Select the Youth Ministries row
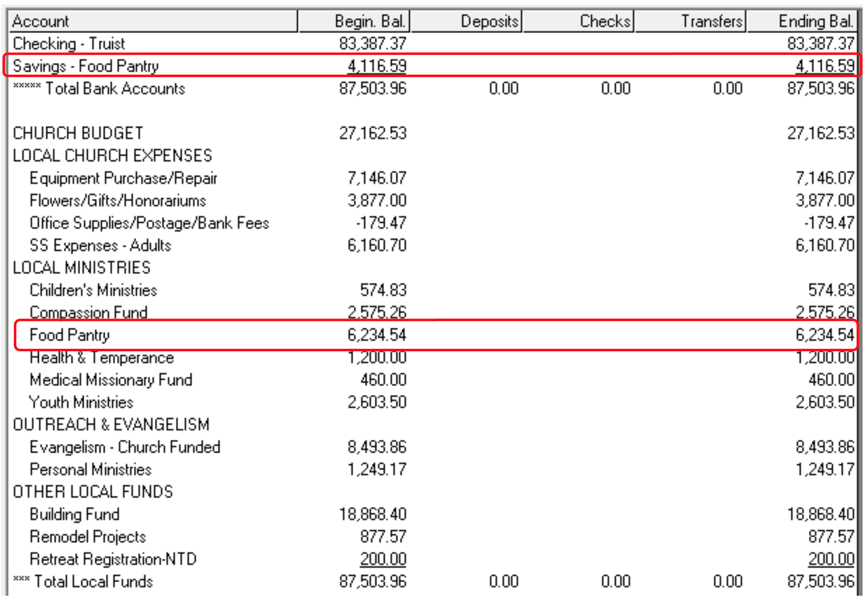Image resolution: width=868 pixels, height=602 pixels. [81, 402]
